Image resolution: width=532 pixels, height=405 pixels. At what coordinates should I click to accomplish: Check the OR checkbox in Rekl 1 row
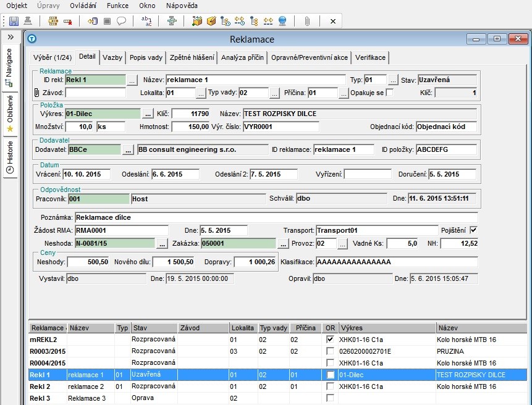click(x=330, y=375)
